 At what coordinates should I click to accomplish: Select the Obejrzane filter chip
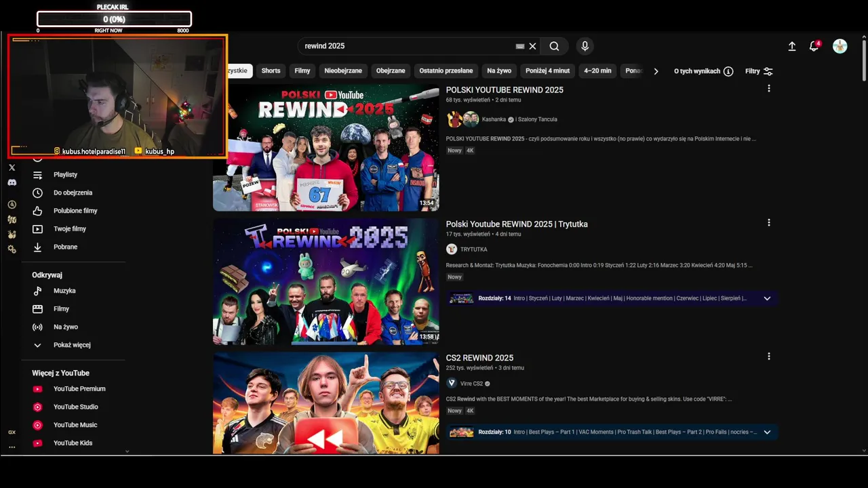pos(391,71)
